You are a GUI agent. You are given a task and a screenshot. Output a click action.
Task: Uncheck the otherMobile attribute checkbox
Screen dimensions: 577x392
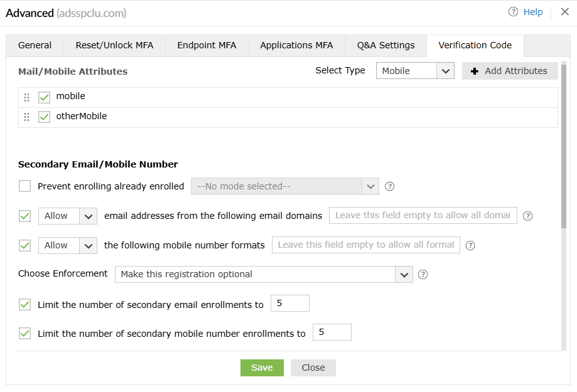pos(43,117)
